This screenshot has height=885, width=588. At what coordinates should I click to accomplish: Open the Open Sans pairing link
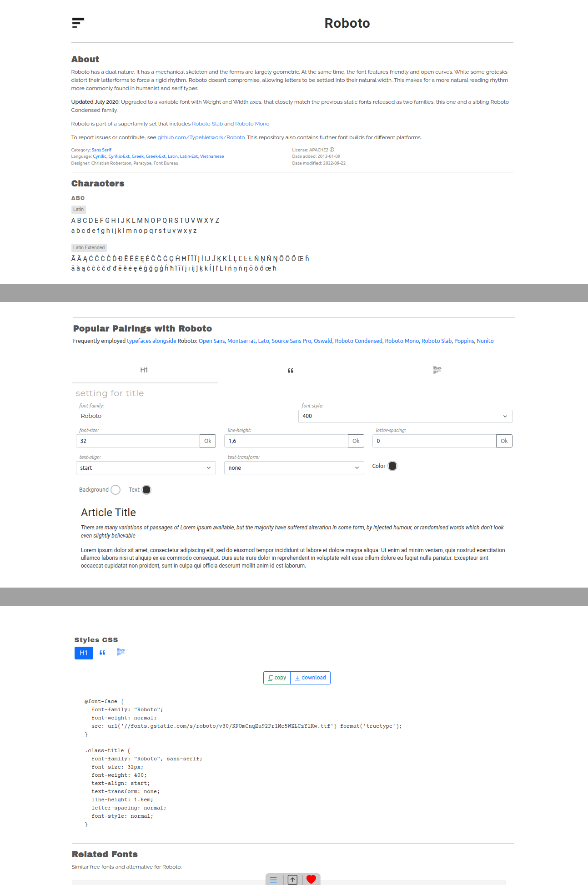pyautogui.click(x=212, y=341)
